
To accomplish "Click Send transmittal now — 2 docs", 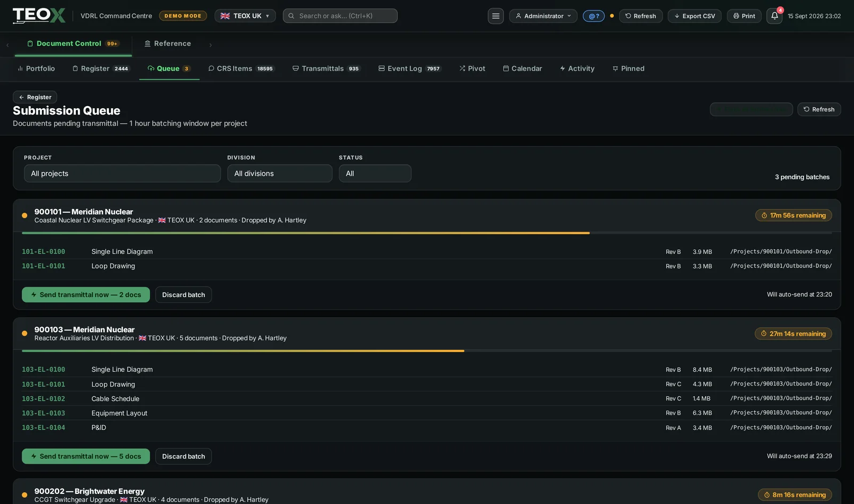I will coord(86,295).
